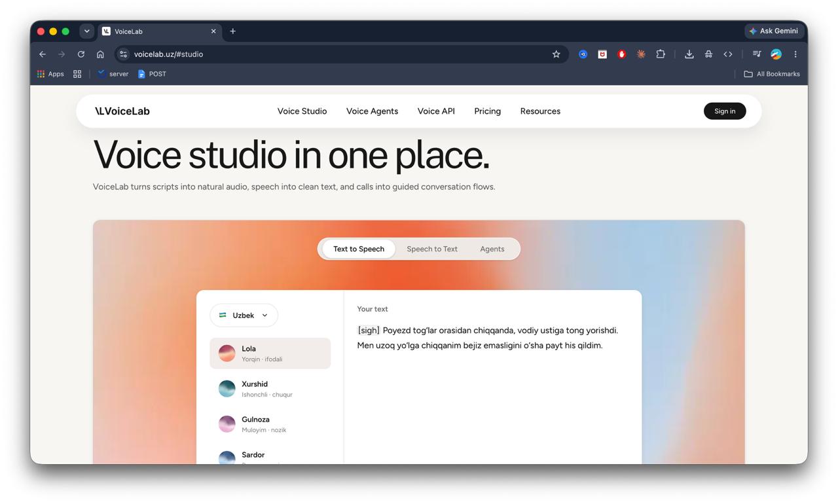Switch to the Agents tab

click(x=492, y=249)
